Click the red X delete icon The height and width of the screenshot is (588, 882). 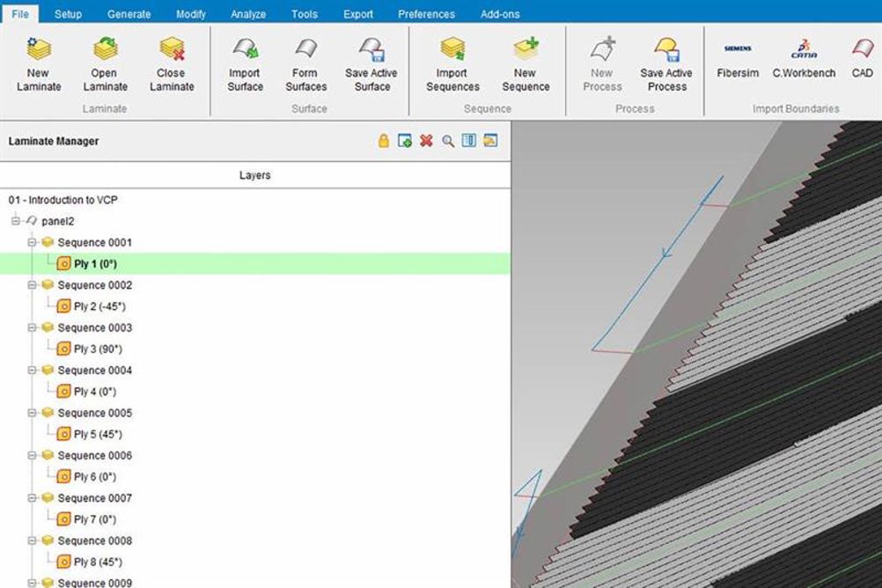pos(426,141)
